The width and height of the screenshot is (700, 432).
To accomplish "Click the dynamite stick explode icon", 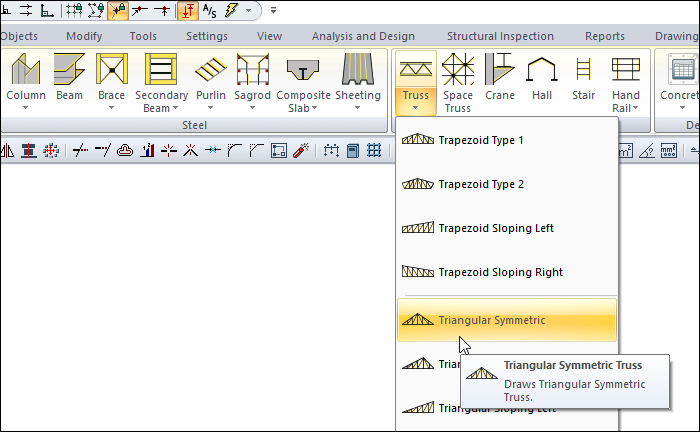I will (x=301, y=151).
